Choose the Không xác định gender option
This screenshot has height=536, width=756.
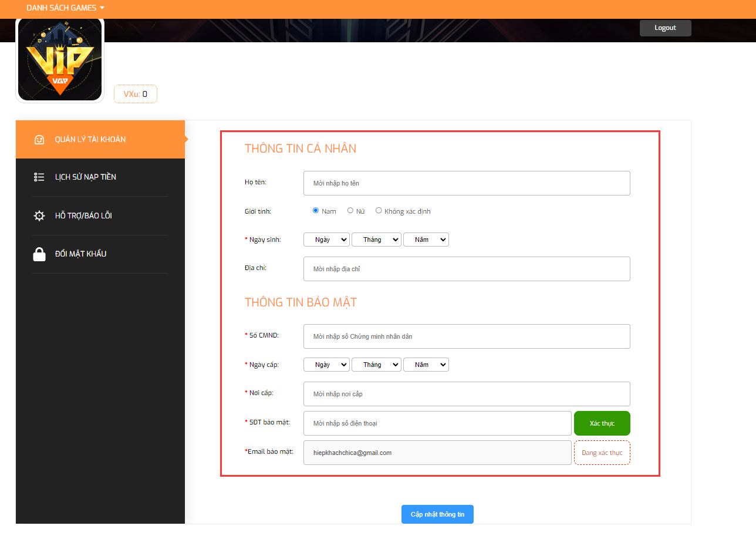(379, 211)
